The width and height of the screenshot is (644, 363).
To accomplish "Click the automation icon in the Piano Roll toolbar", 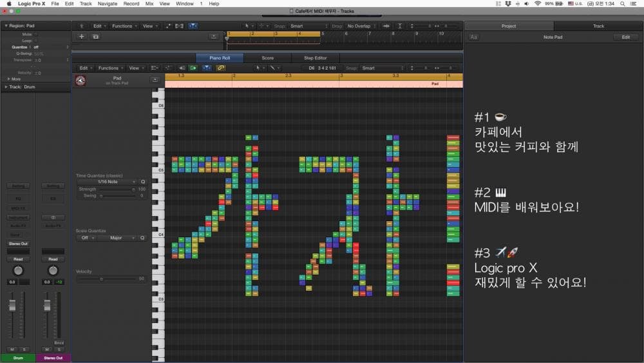I will pyautogui.click(x=168, y=68).
